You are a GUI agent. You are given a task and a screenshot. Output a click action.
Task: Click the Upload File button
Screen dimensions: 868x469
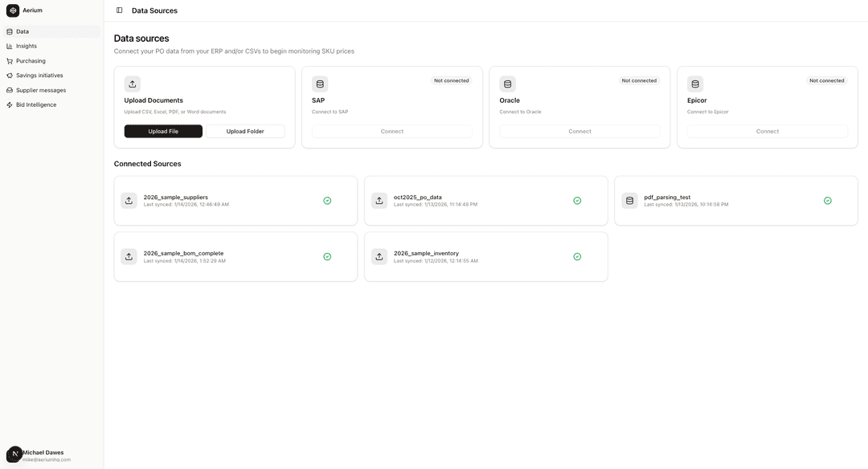163,131
